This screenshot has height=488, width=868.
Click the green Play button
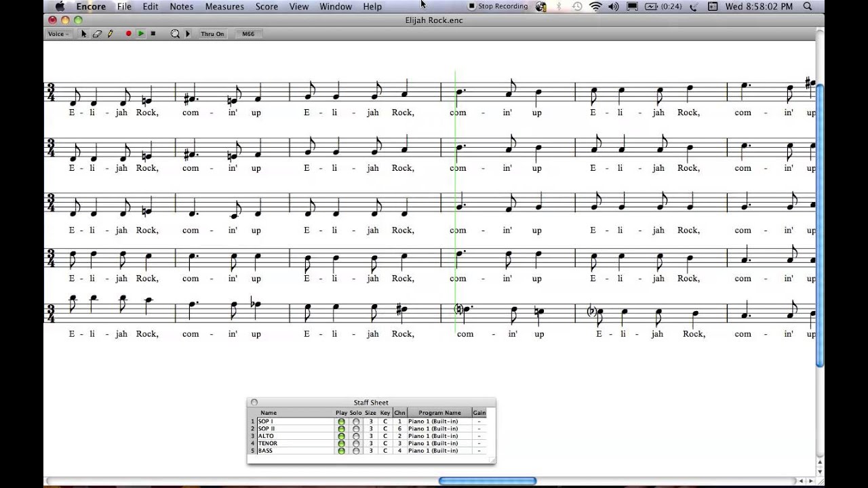(x=140, y=34)
